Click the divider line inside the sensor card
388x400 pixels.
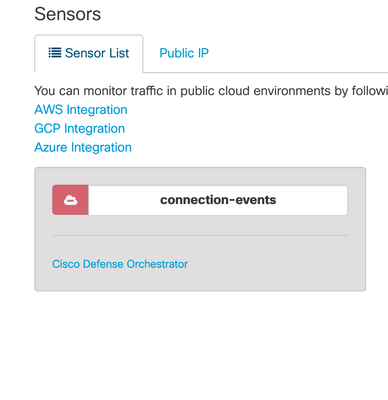(200, 235)
